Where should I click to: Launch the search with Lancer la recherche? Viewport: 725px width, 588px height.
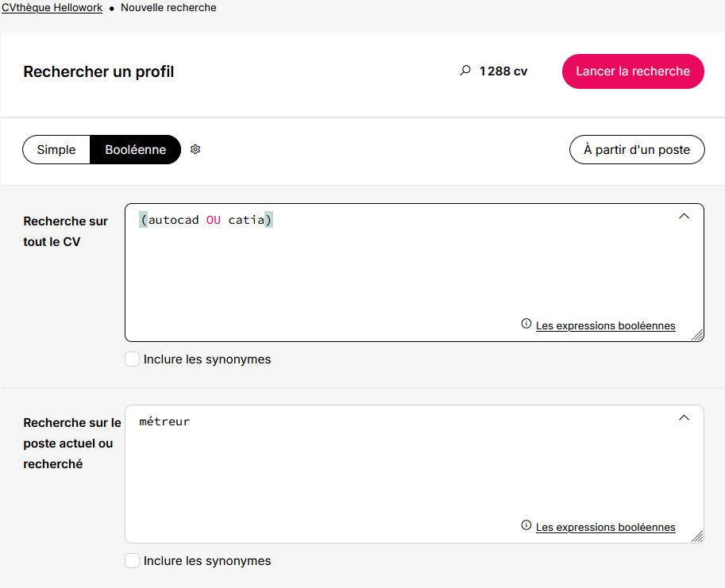[x=633, y=71]
